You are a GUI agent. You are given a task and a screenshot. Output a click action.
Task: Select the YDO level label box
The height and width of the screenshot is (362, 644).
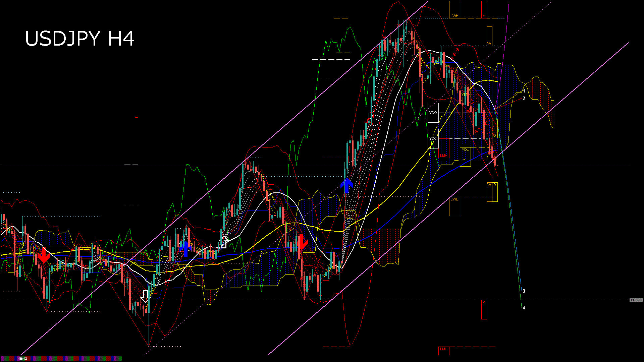[x=433, y=113]
